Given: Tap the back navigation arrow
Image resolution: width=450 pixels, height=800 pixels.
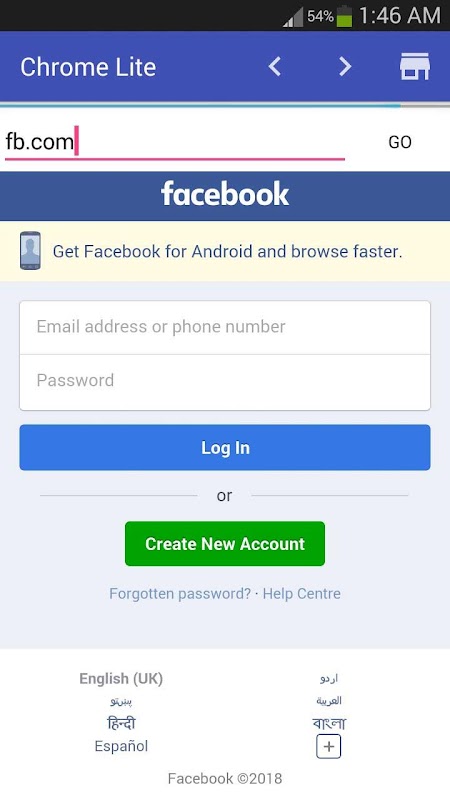Looking at the screenshot, I should pos(274,66).
